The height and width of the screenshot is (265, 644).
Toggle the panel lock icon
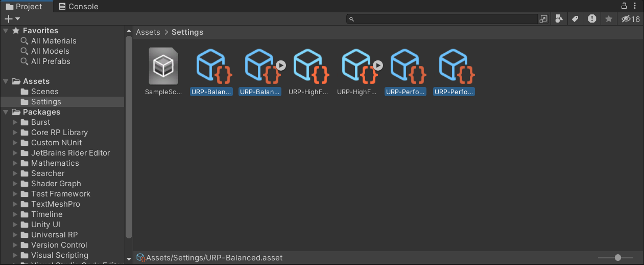(x=624, y=6)
